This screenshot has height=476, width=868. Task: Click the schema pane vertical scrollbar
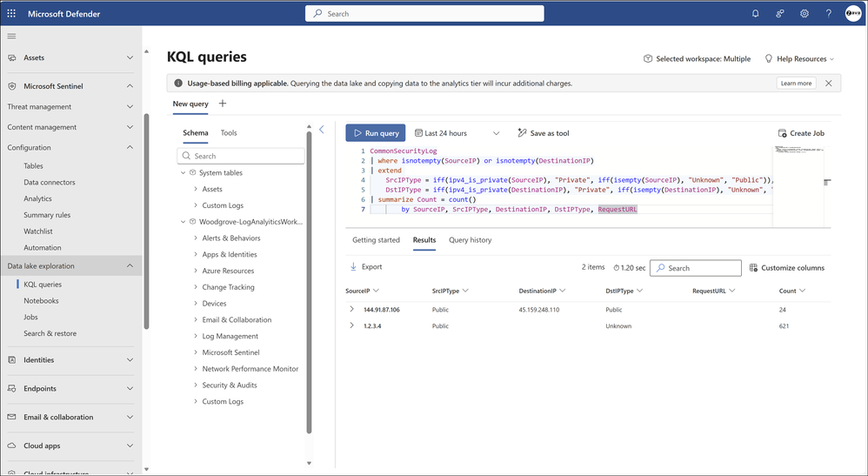[x=309, y=281]
